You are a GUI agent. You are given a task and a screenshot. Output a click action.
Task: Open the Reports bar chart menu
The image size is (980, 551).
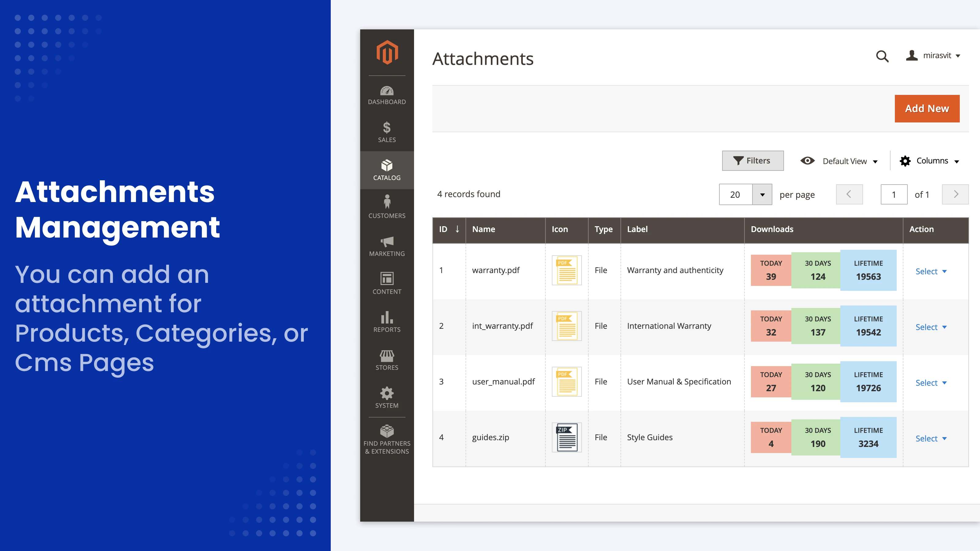(x=387, y=322)
